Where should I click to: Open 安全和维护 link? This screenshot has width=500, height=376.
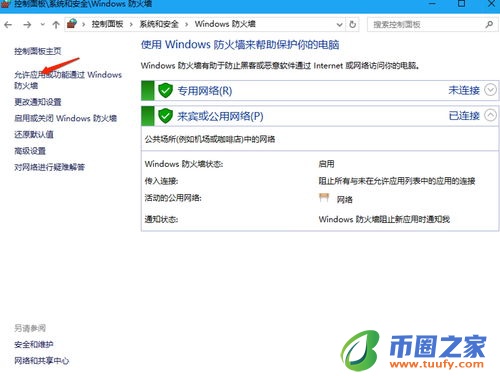pyautogui.click(x=34, y=344)
